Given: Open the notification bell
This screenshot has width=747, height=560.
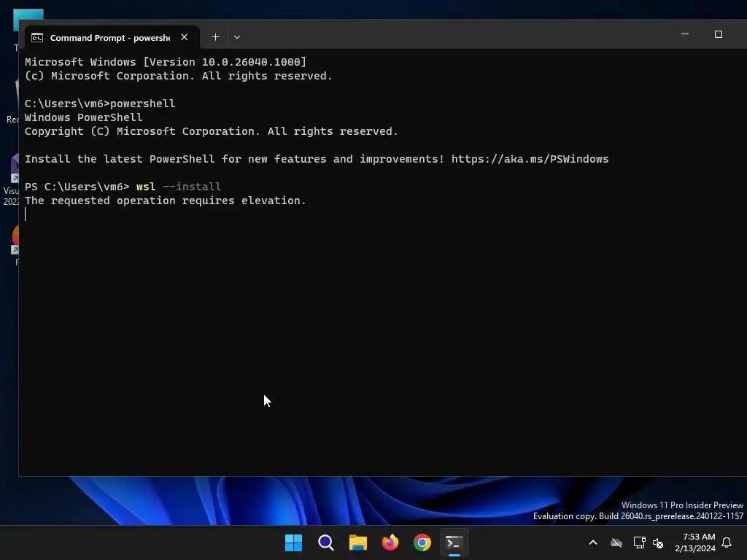Looking at the screenshot, I should pos(727,542).
